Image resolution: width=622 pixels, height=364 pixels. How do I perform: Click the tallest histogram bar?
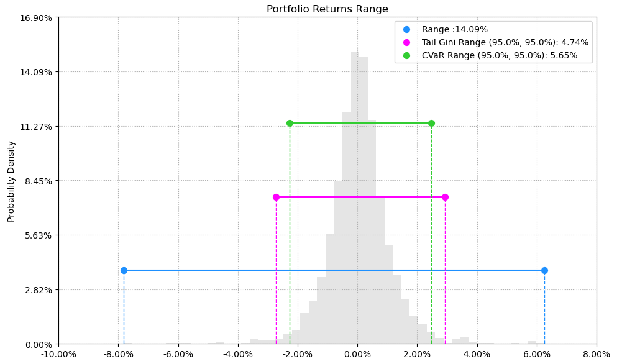point(355,199)
